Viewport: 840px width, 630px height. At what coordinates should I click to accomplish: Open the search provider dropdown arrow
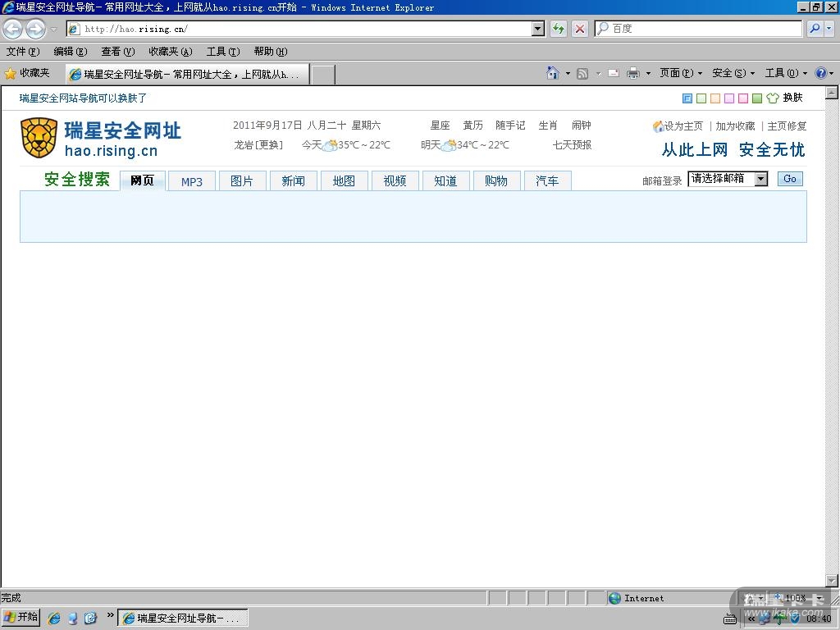(x=829, y=29)
